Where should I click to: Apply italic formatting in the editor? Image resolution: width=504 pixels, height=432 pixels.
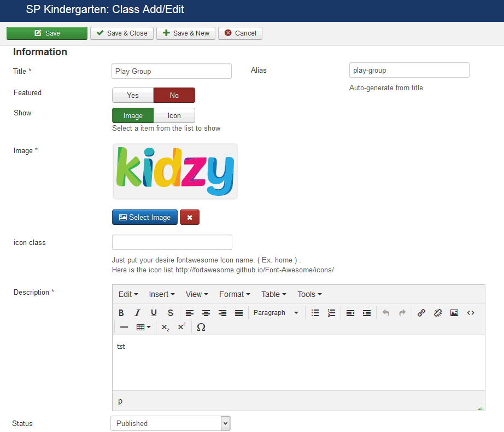(x=138, y=313)
